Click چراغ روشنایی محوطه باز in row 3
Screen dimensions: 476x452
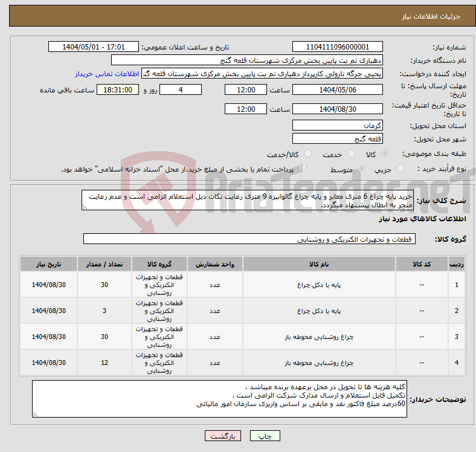(x=319, y=337)
